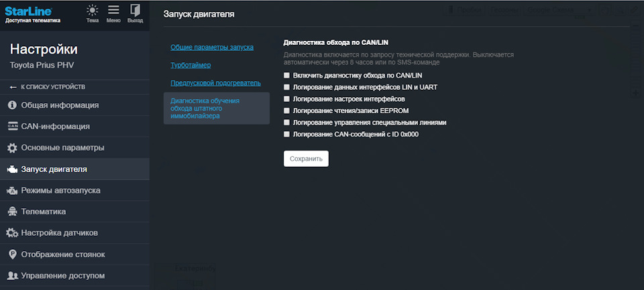Click the info icon beside Общая информация
This screenshot has height=290, width=644.
tap(13, 105)
